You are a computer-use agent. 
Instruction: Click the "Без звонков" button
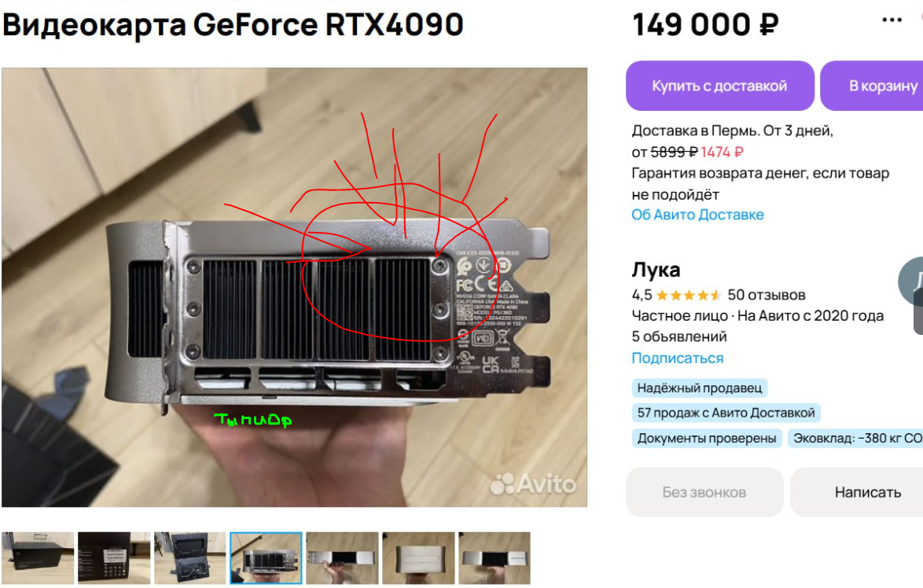[704, 492]
